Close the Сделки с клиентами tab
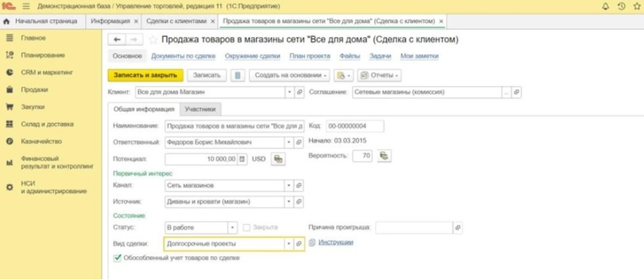The height and width of the screenshot is (280, 644). point(212,21)
